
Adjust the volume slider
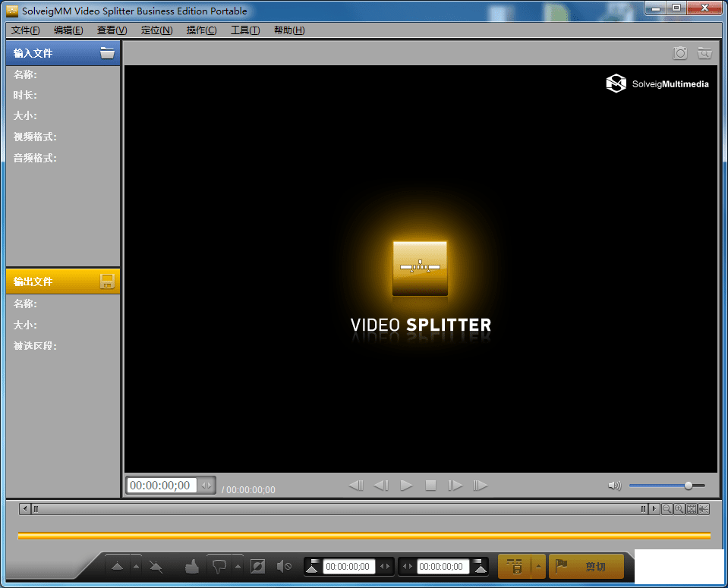coord(667,486)
